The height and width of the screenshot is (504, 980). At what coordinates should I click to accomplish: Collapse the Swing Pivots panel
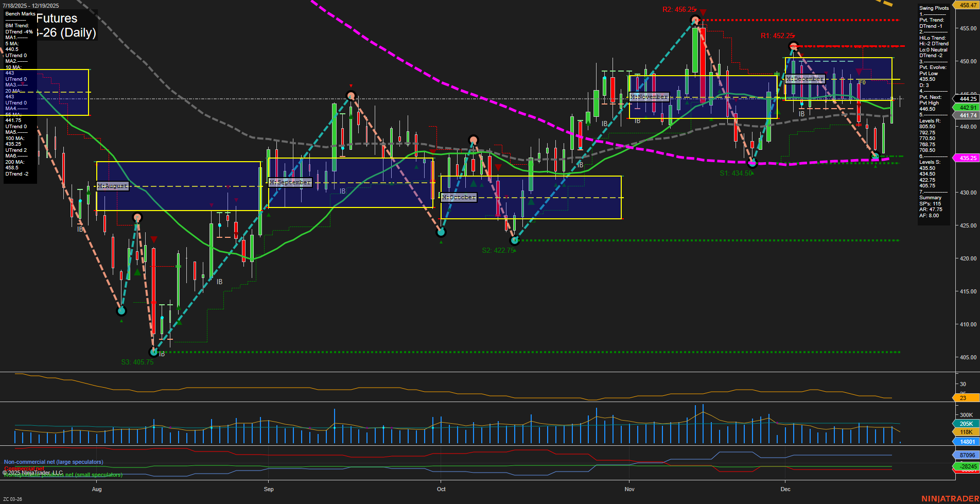[933, 8]
